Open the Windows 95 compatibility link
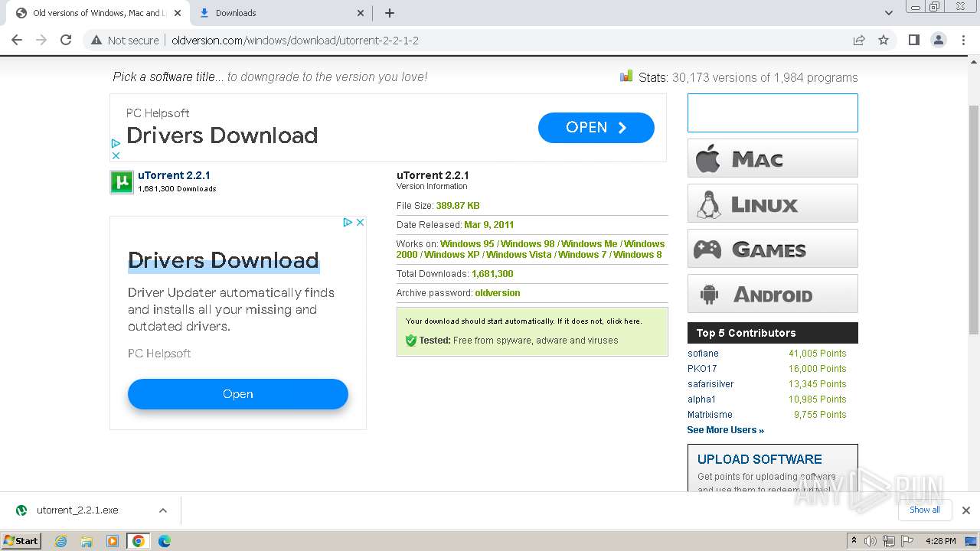980x551 pixels. point(467,244)
